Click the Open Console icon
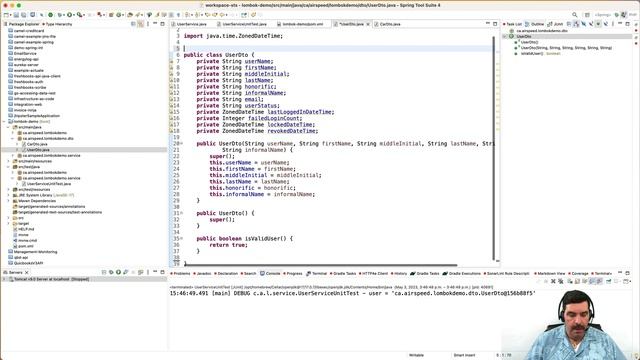640x360 pixels. point(627,281)
